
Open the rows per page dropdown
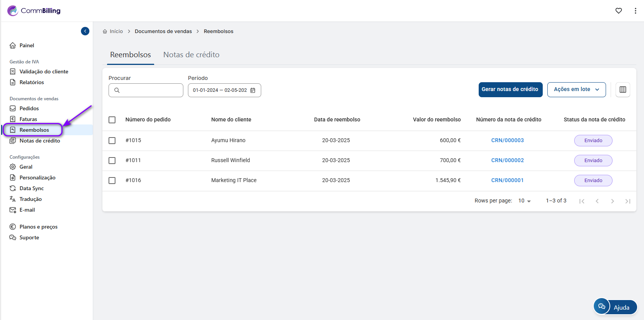click(x=524, y=201)
